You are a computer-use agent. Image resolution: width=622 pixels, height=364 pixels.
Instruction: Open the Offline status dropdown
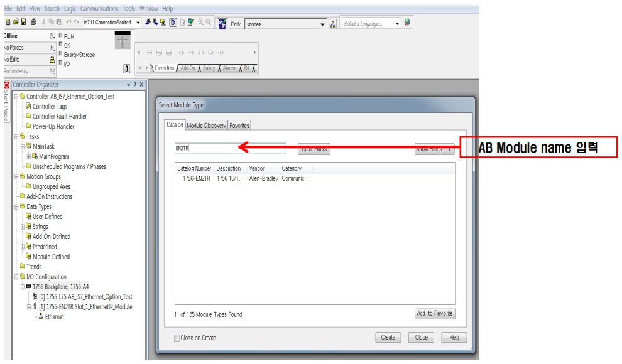pos(53,37)
